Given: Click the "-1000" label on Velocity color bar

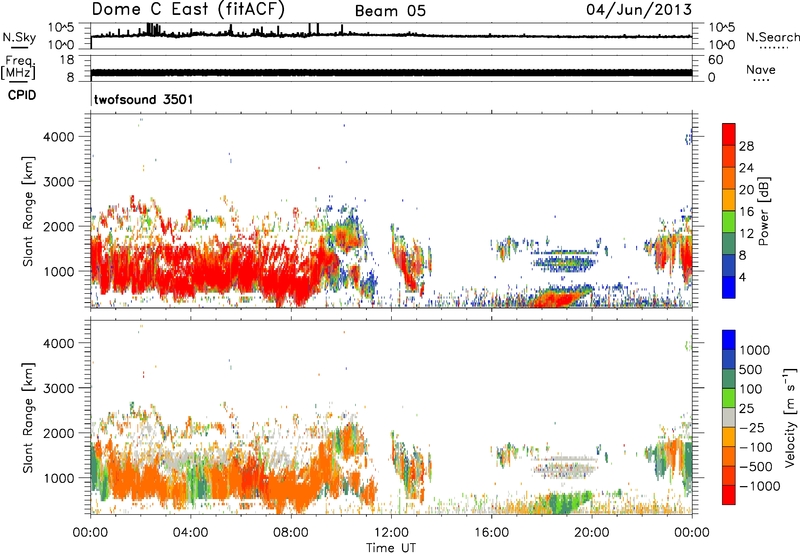Looking at the screenshot, I should (760, 486).
